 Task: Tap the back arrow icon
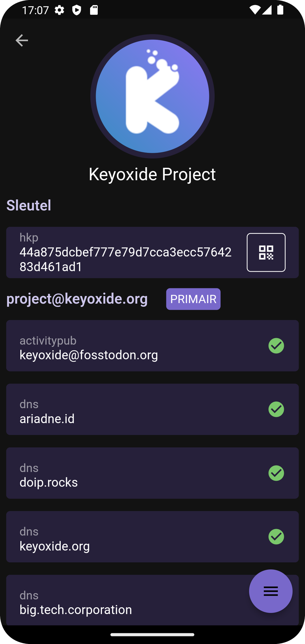coord(22,40)
